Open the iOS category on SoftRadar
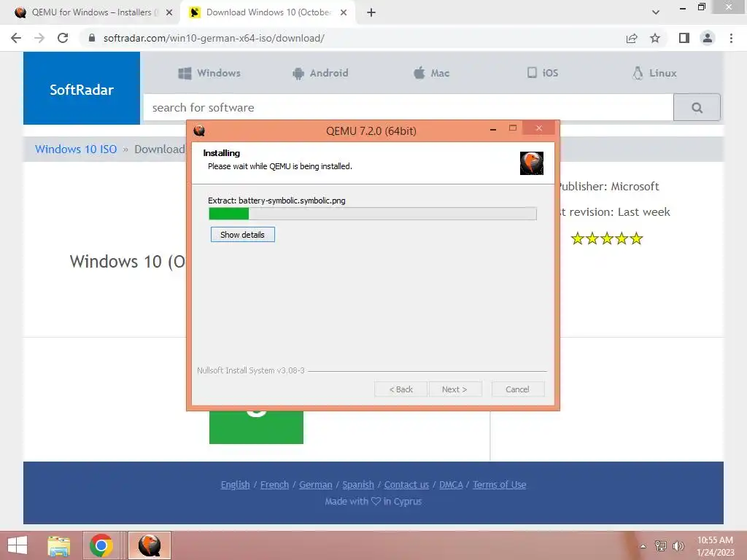Image resolution: width=747 pixels, height=560 pixels. point(543,73)
